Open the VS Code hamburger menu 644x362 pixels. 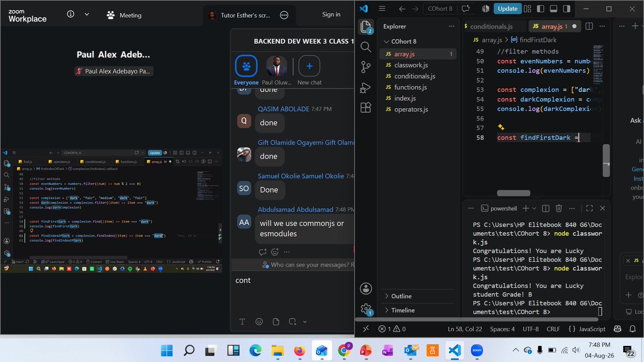pos(382,9)
